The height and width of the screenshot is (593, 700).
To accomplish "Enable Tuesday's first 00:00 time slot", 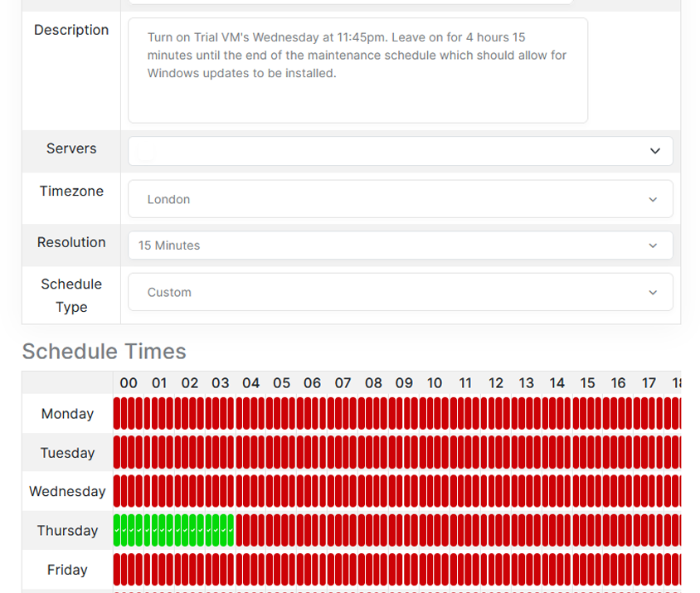I will (118, 452).
